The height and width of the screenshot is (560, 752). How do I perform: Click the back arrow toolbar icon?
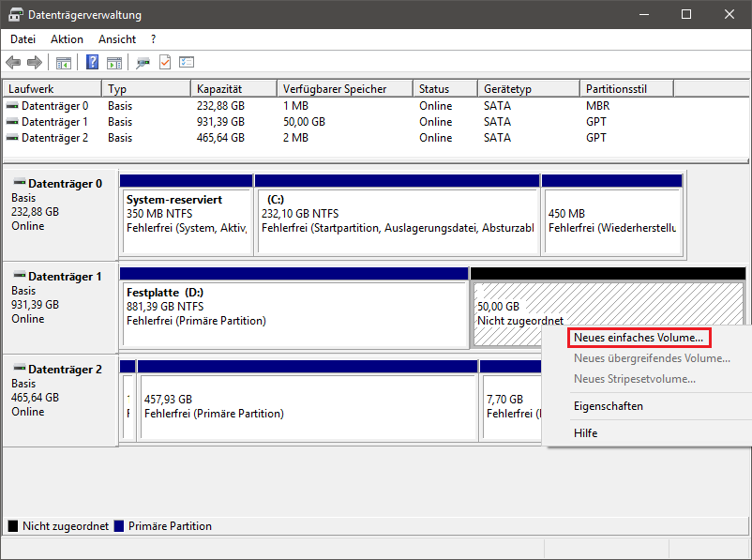point(13,63)
